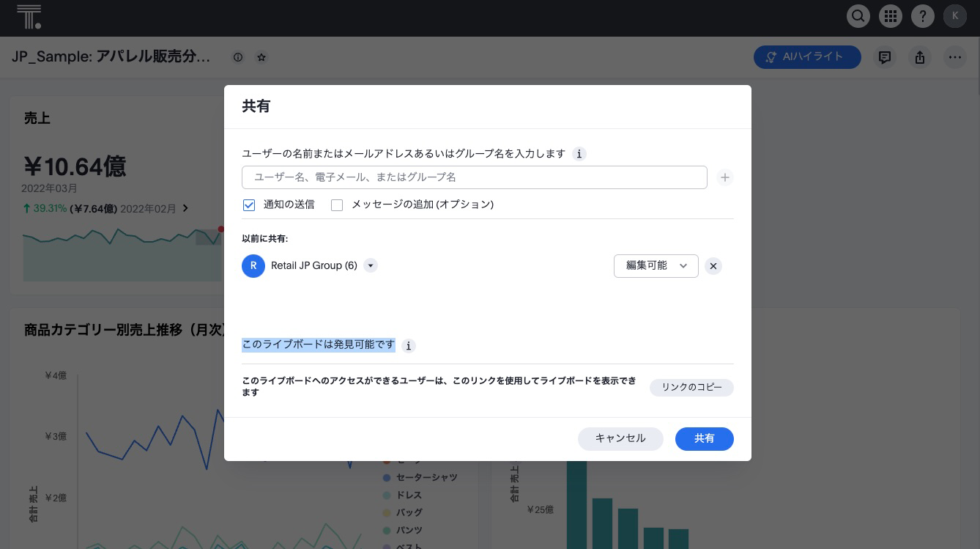Click the リンクのコピー button
The width and height of the screenshot is (980, 549).
click(691, 387)
